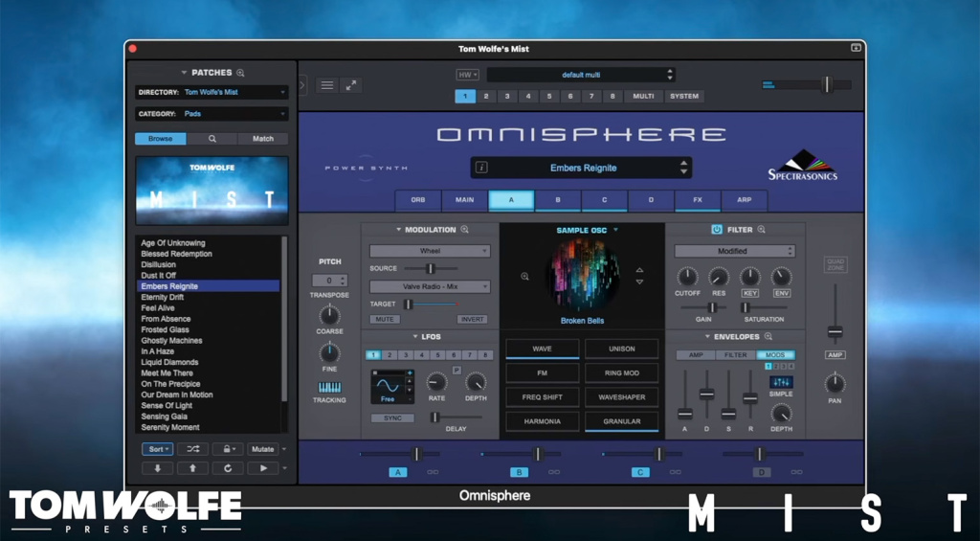Image resolution: width=980 pixels, height=541 pixels.
Task: Click link icon next to layer C
Action: pos(675,472)
